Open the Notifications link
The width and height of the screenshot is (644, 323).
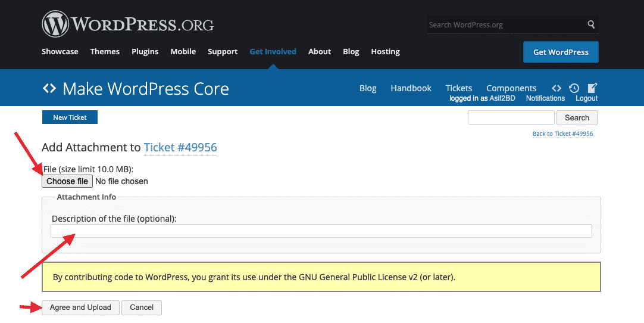pyautogui.click(x=545, y=98)
